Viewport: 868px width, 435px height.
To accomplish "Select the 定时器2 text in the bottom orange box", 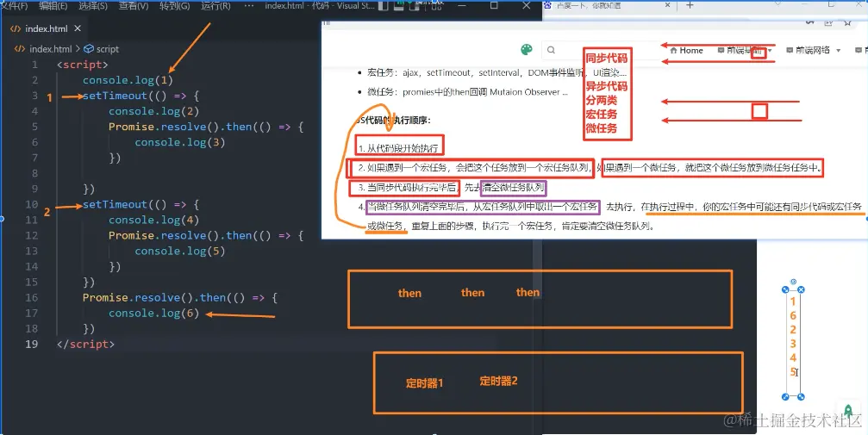I will (498, 381).
